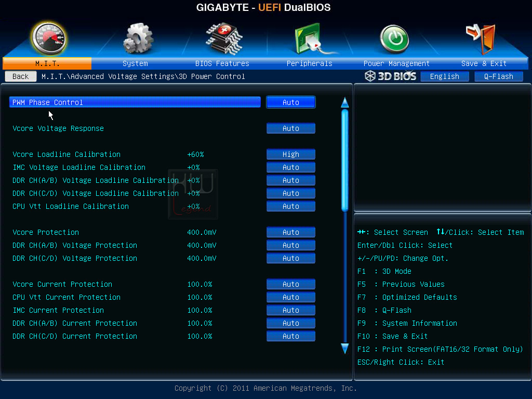The image size is (532, 399).
Task: Click the System gears icon
Action: click(x=137, y=38)
